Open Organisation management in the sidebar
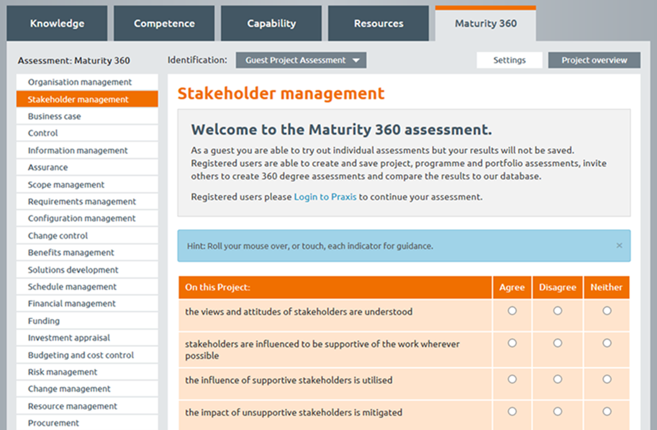The image size is (657, 430). click(x=87, y=82)
